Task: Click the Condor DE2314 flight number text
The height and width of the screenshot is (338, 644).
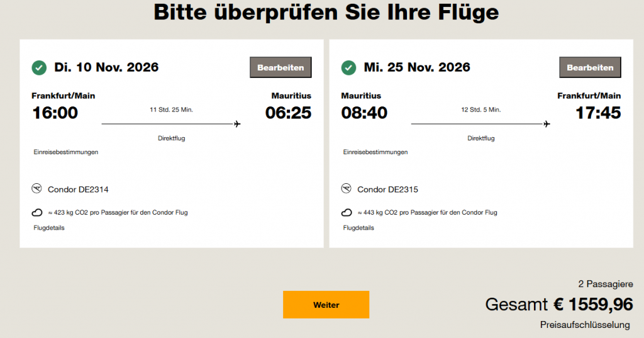Action: tap(74, 189)
